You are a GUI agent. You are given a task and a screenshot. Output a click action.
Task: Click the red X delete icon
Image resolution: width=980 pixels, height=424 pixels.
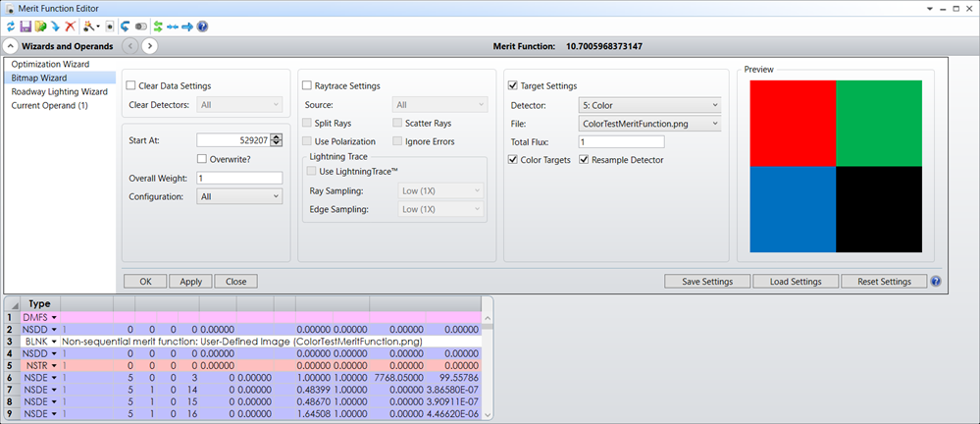[70, 26]
